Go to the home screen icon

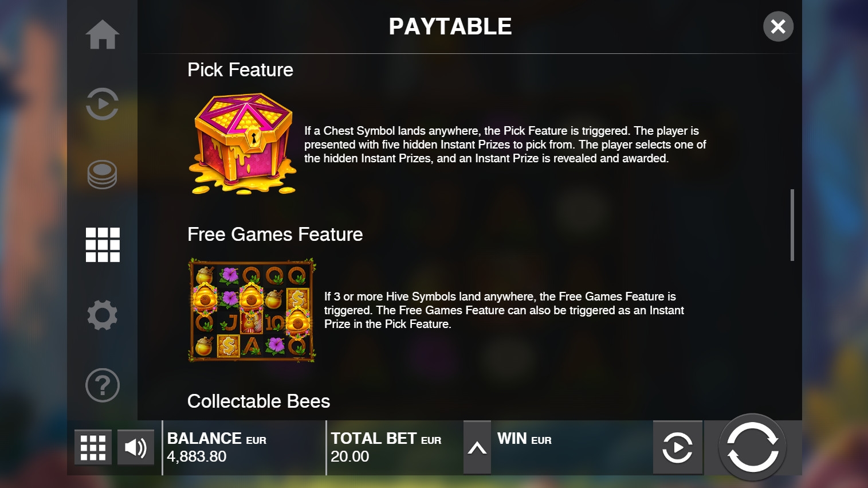(103, 34)
